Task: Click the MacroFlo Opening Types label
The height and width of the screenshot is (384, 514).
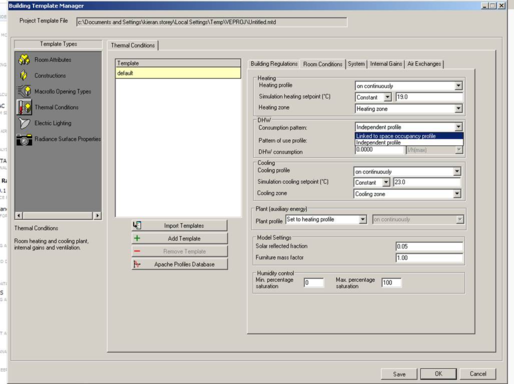Action: (63, 91)
